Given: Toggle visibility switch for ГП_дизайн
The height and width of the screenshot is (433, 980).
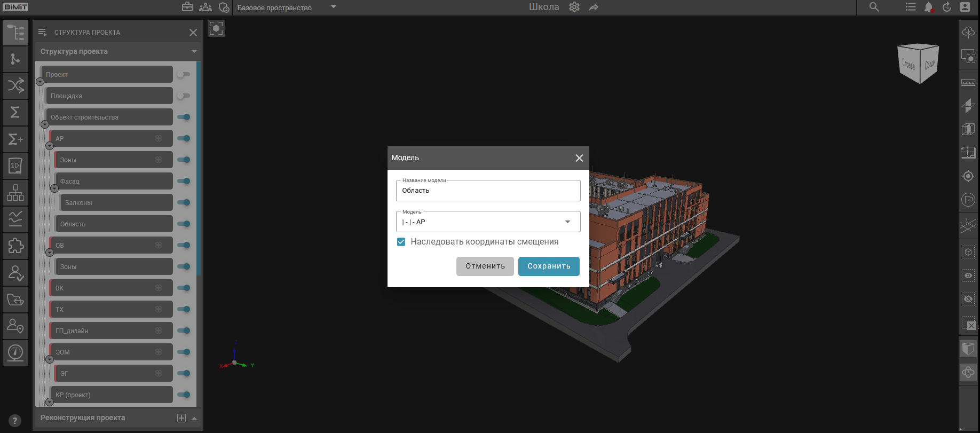Looking at the screenshot, I should point(184,330).
